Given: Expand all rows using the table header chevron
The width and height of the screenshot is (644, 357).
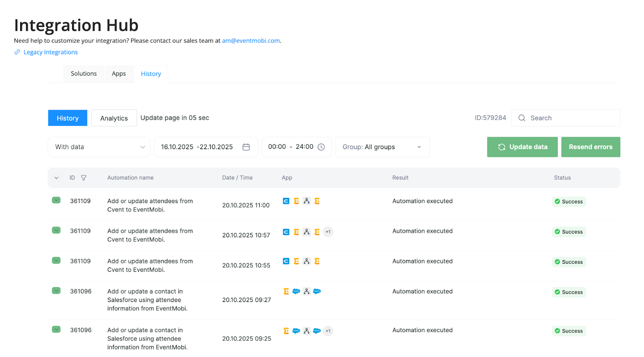Looking at the screenshot, I should click(x=56, y=178).
